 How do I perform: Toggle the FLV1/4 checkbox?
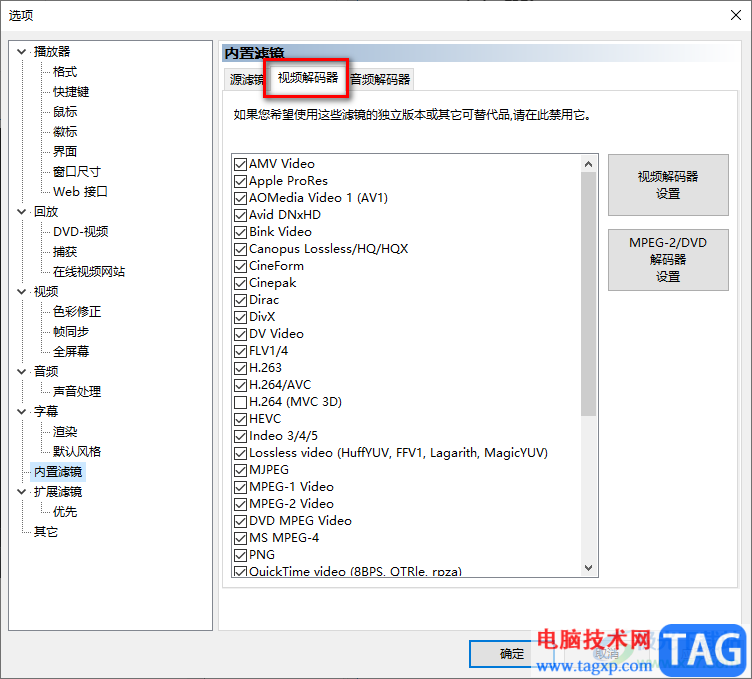pyautogui.click(x=240, y=351)
